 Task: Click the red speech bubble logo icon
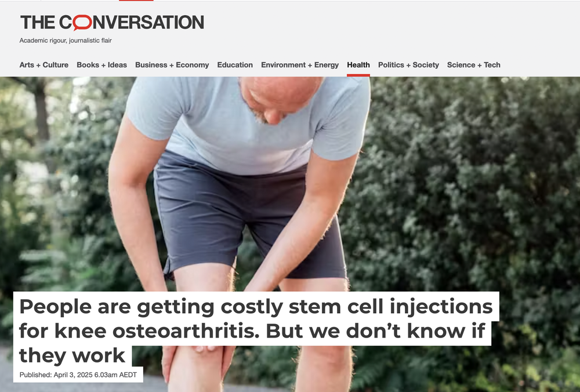tap(82, 23)
